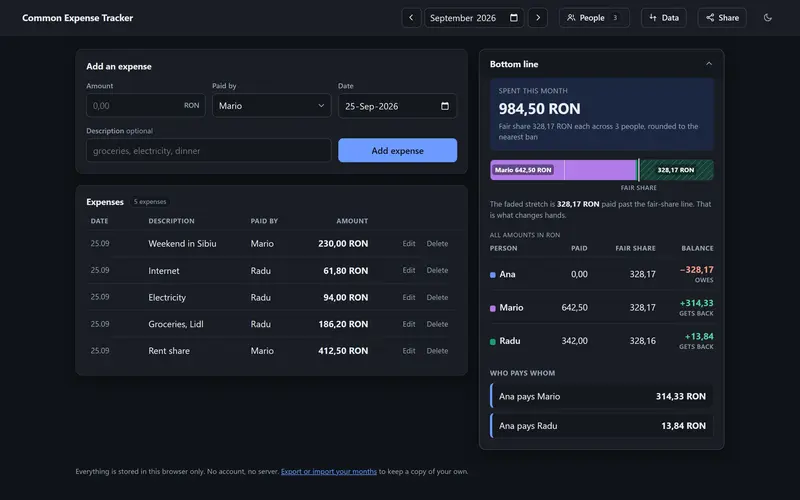
Task: Open the calendar picker for September 2026
Action: pyautogui.click(x=514, y=18)
